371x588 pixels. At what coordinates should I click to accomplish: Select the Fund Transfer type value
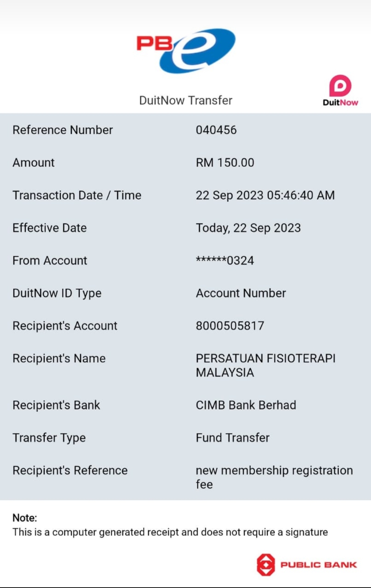point(233,438)
